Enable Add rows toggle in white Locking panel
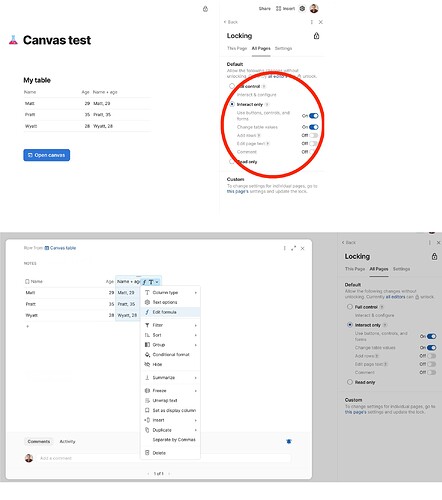 (x=314, y=135)
